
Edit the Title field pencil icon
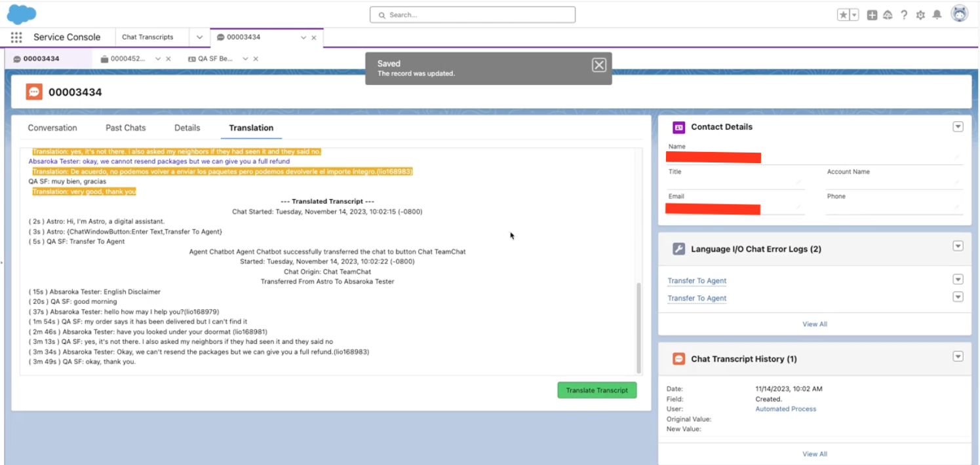pos(800,183)
